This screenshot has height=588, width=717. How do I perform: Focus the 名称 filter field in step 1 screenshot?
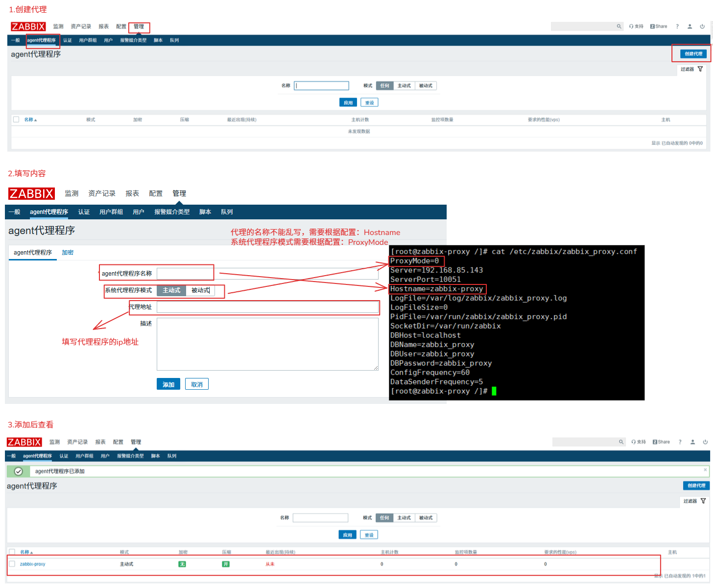[x=322, y=86]
